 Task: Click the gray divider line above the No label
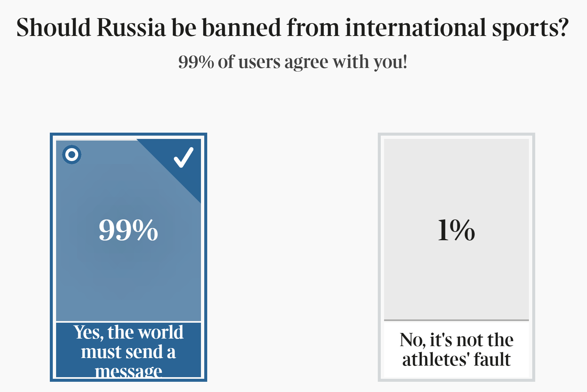pyautogui.click(x=456, y=320)
